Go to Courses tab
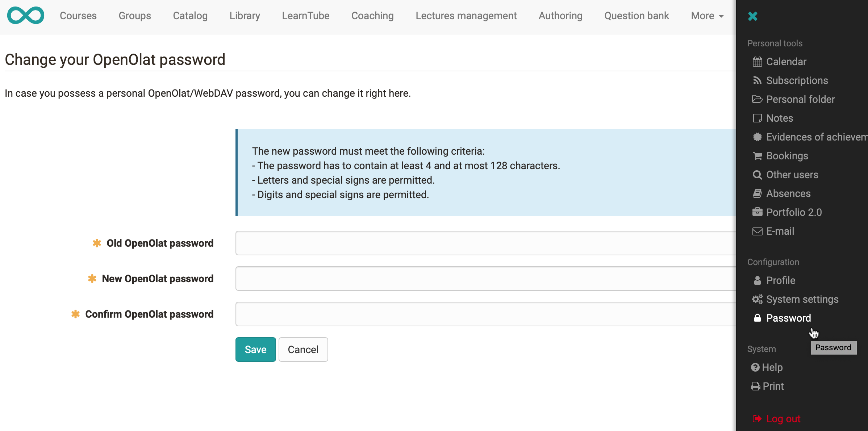 [78, 16]
